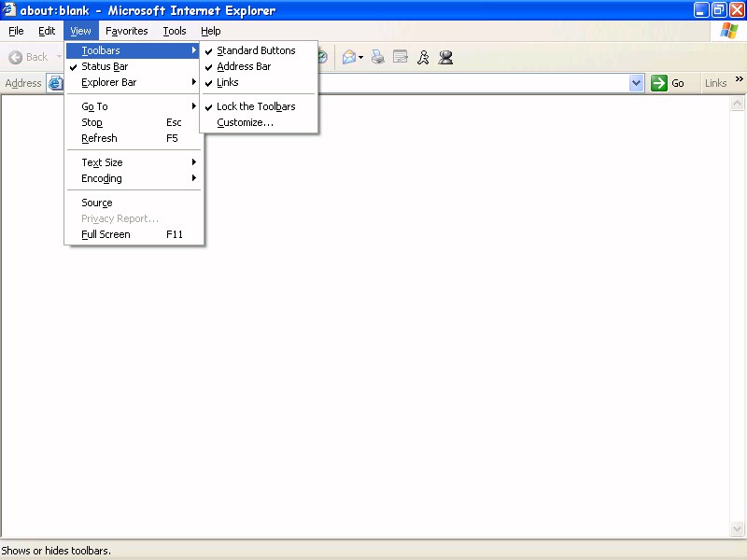The width and height of the screenshot is (747, 560).
Task: Expand the Links bar double chevron
Action: click(740, 79)
